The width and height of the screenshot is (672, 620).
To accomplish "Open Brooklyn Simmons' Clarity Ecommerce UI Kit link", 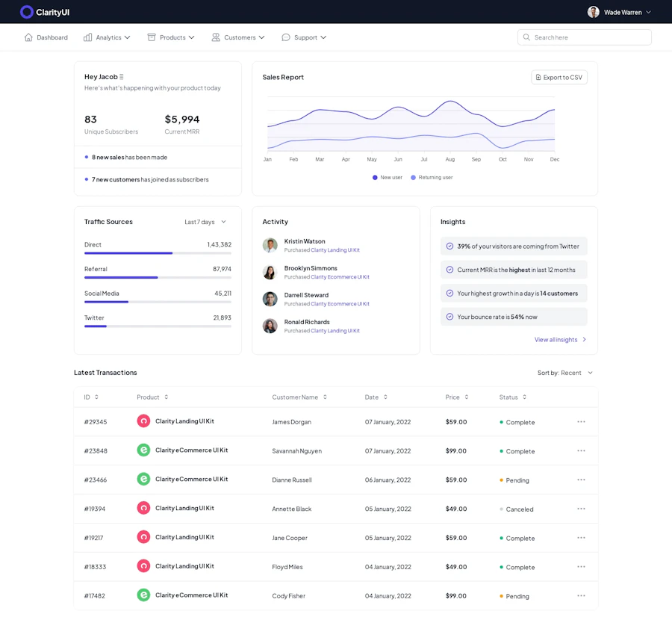I will tap(340, 277).
